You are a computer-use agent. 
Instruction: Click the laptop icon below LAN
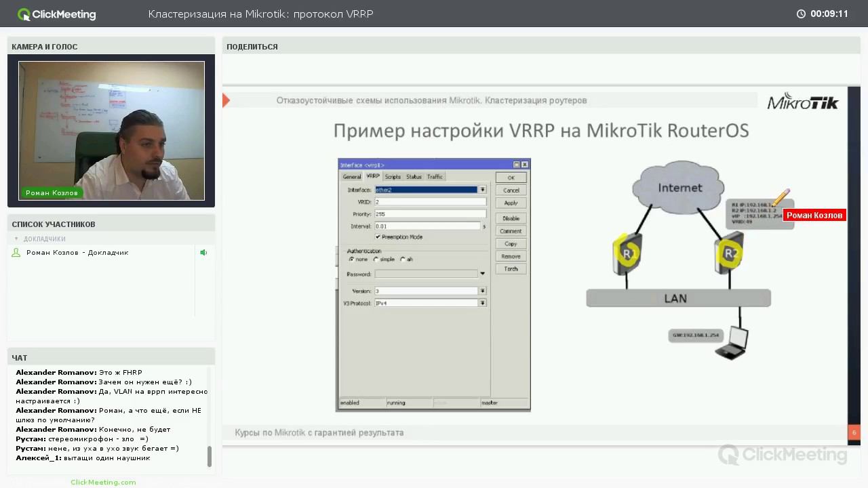tap(732, 342)
